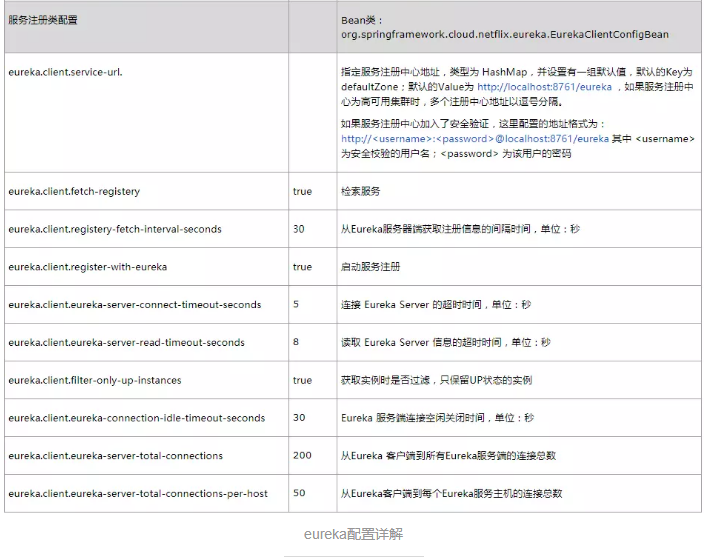Click eureka.client.eureka-connection-idle-timeout-seconds property
Image resolution: width=708 pixels, height=559 pixels.
(x=136, y=418)
